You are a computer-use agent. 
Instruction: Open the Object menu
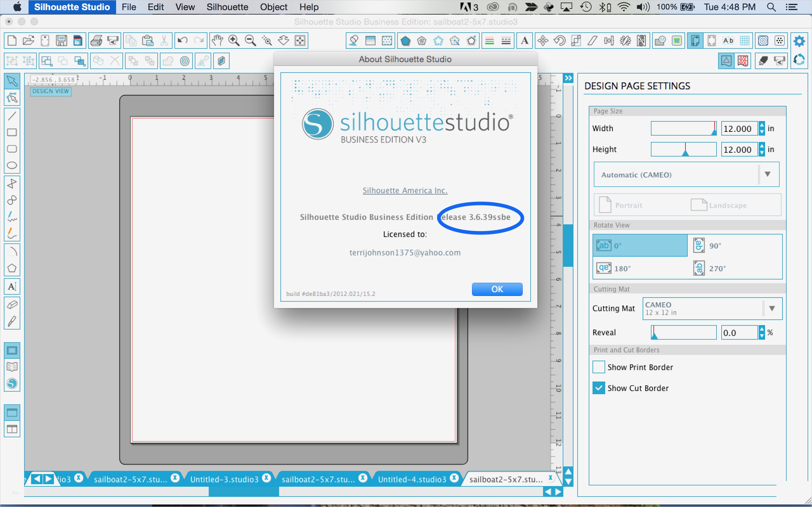pyautogui.click(x=273, y=7)
